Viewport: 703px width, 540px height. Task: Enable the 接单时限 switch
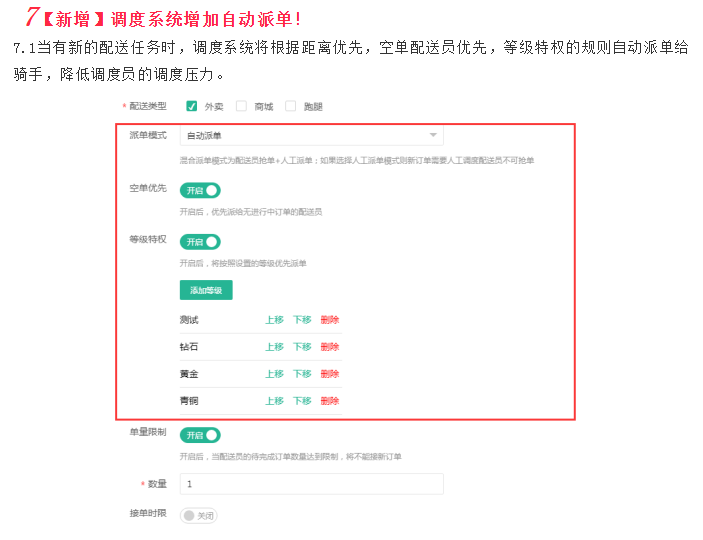tap(198, 516)
